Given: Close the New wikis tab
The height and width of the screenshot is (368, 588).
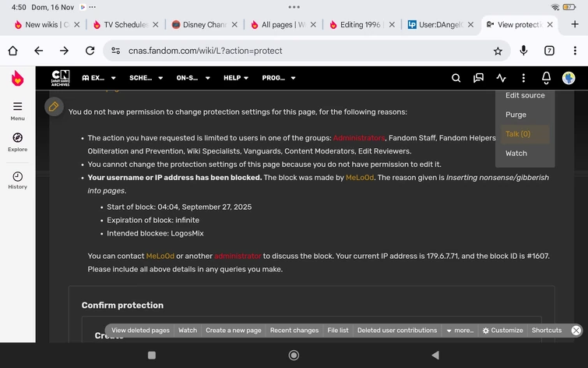Looking at the screenshot, I should point(77,25).
